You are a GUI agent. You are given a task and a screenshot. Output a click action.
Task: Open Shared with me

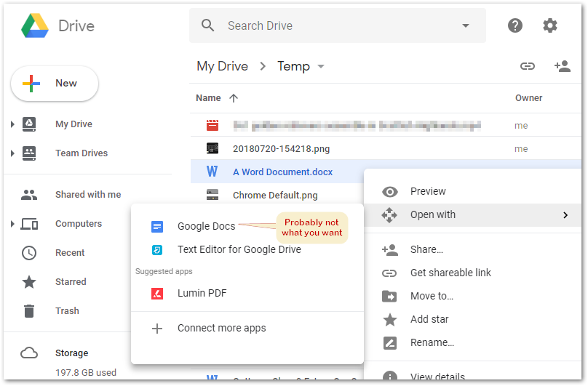88,195
